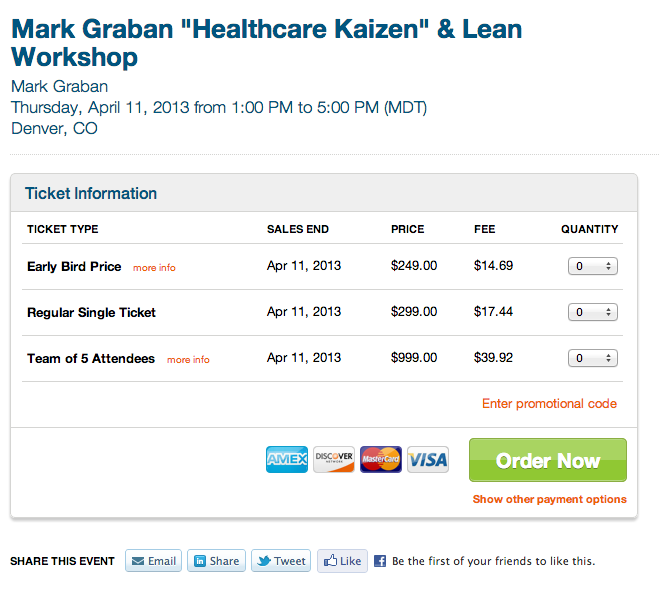Share the event on LinkedIn

[216, 561]
